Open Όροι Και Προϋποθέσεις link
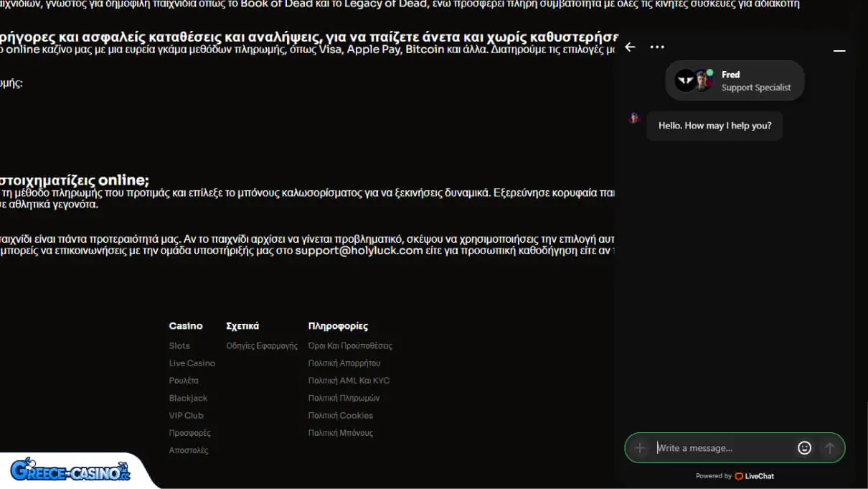This screenshot has width=868, height=489. (350, 346)
